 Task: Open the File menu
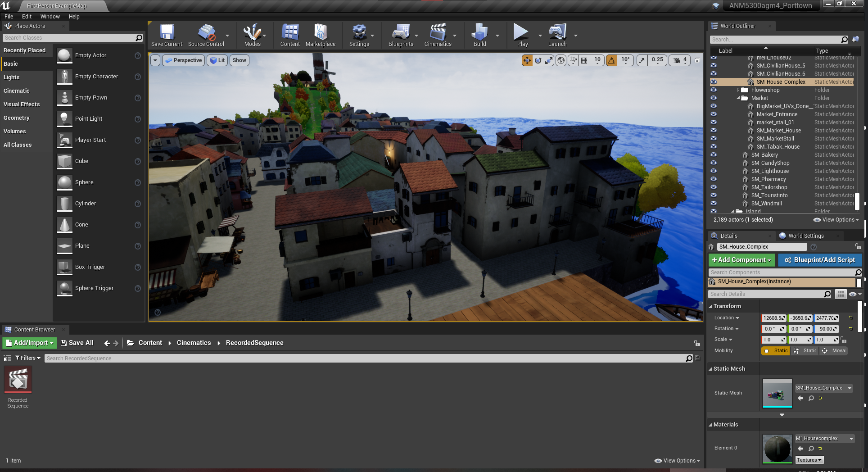(9, 17)
